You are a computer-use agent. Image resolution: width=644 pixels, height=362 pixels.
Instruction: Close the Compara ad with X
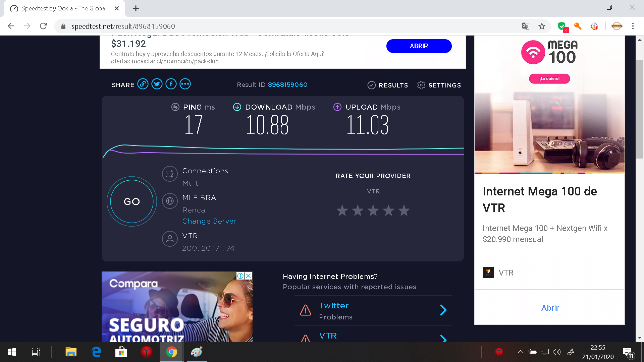click(249, 276)
